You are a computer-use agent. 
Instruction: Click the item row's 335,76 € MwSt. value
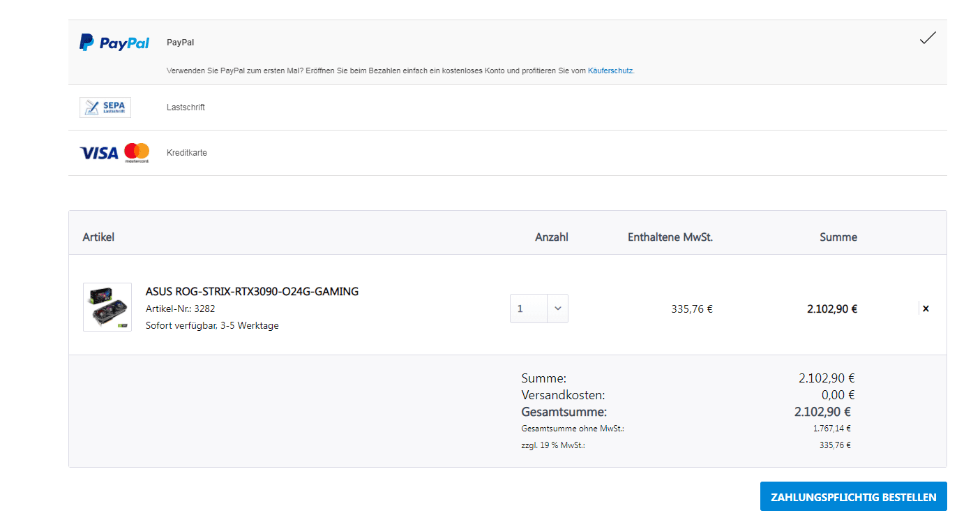692,309
